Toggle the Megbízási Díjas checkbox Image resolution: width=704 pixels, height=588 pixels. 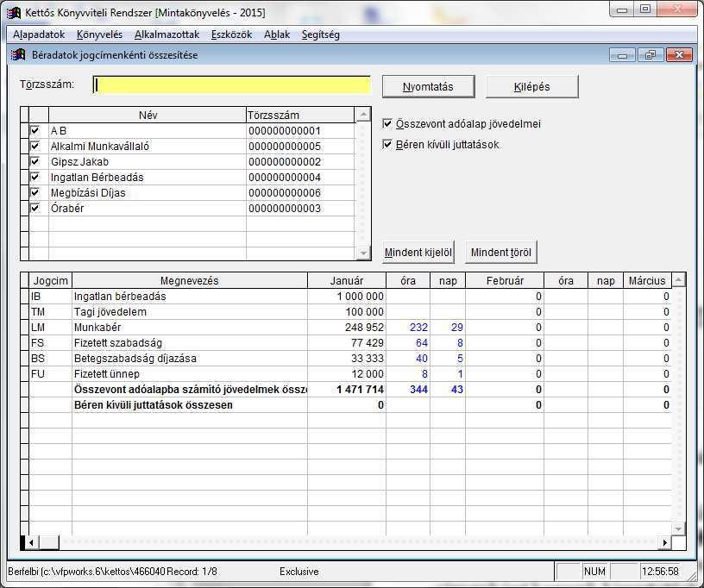[x=35, y=192]
